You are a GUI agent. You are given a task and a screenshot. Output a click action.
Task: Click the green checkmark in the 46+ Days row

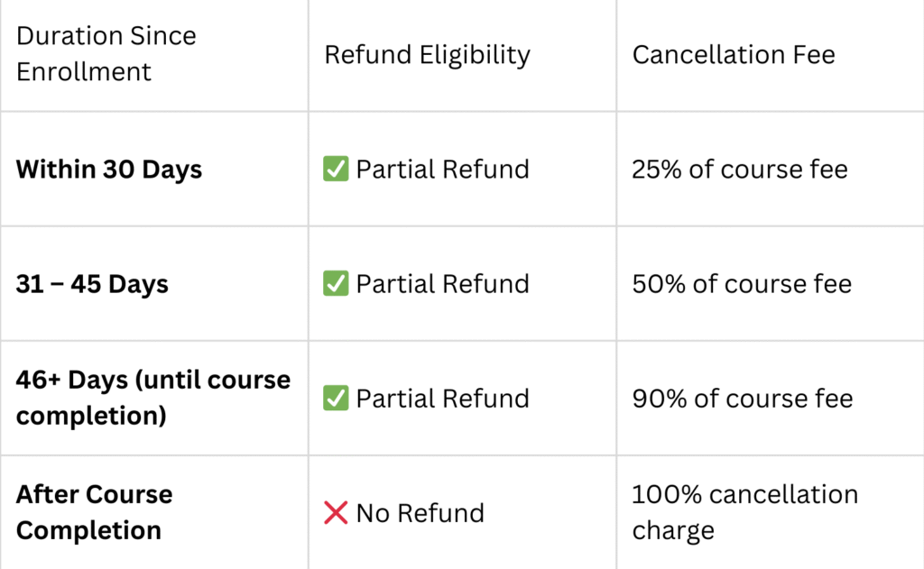click(336, 398)
